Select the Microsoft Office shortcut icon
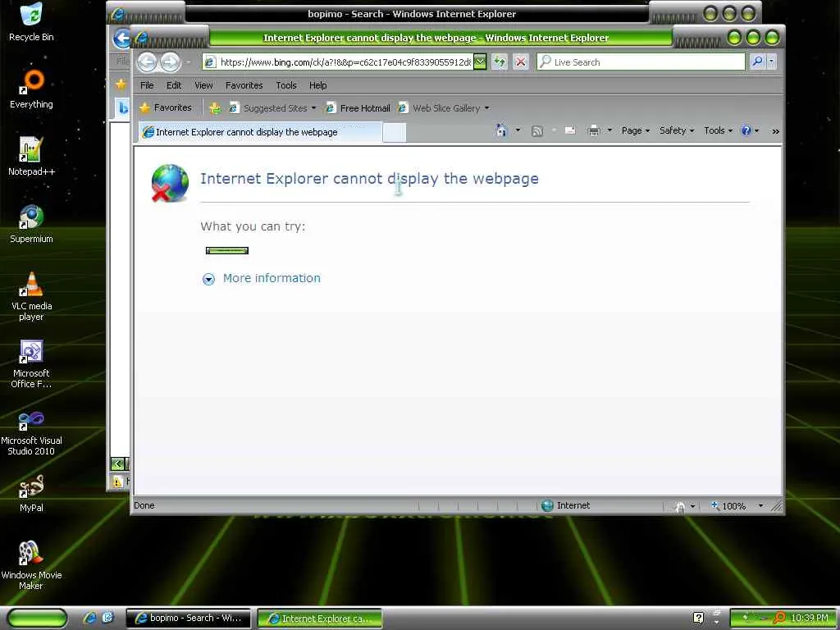Image resolution: width=840 pixels, height=630 pixels. 31,363
